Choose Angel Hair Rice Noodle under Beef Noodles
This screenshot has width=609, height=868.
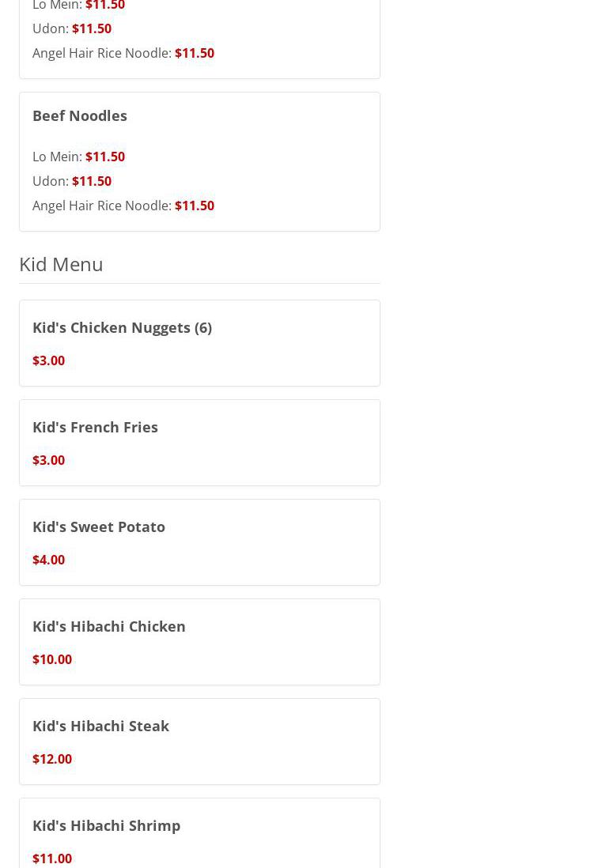pos(123,206)
